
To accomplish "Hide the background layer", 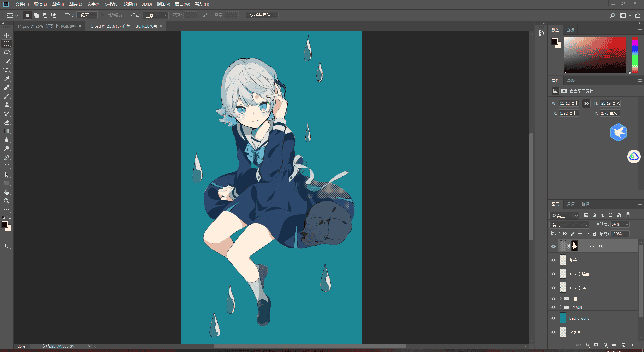I will (554, 318).
